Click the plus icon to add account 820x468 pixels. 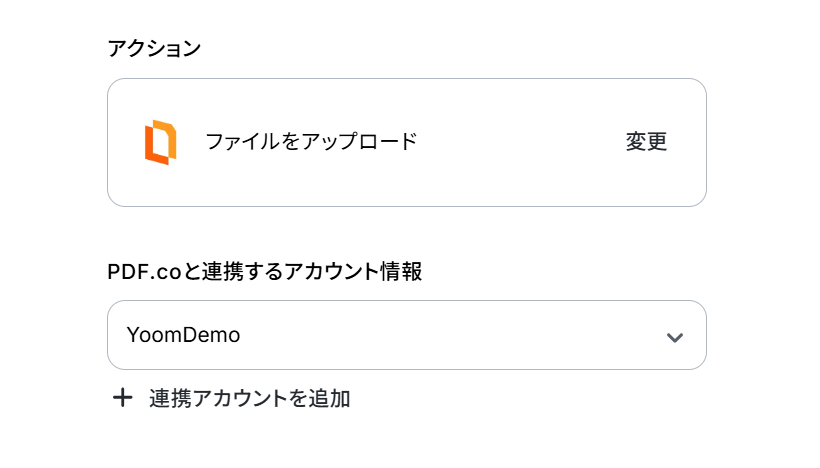coord(122,398)
